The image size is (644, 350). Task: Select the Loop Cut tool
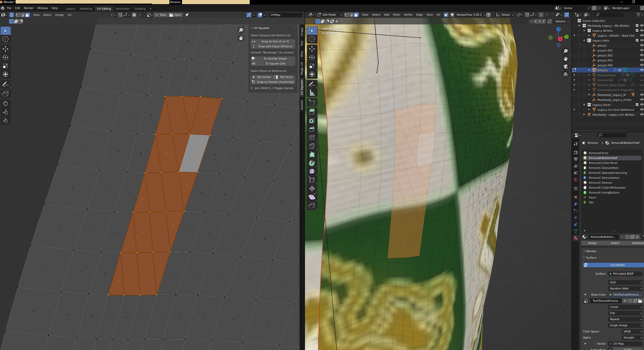[x=312, y=138]
